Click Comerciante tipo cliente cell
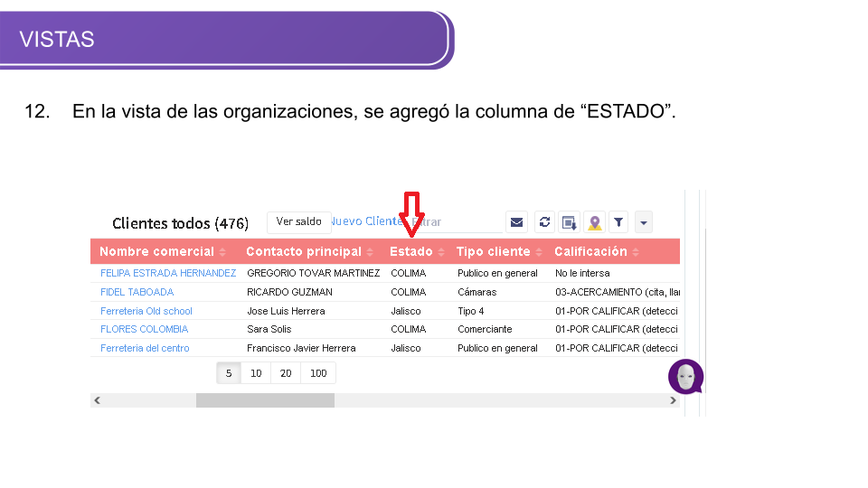The height and width of the screenshot is (488, 868). (485, 329)
